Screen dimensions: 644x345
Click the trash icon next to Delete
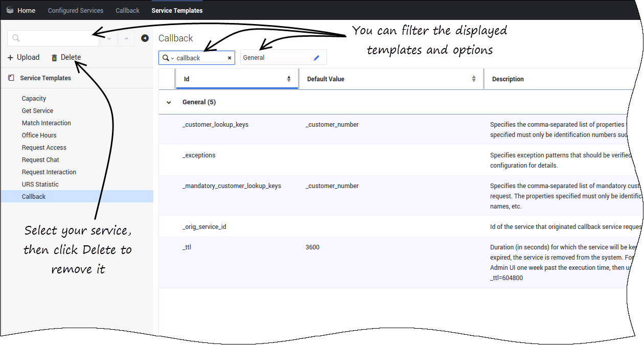pos(54,58)
